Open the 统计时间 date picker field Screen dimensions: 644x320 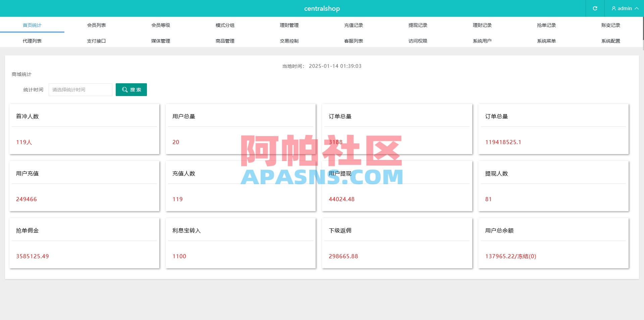tap(80, 90)
